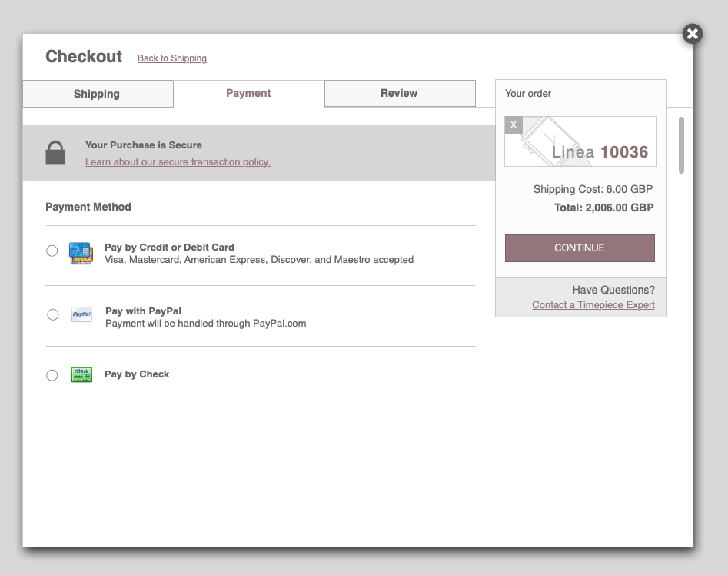Screen dimensions: 728x575
Task: Click 'Payment will be handled through PayPal.com' text
Action: coord(206,324)
